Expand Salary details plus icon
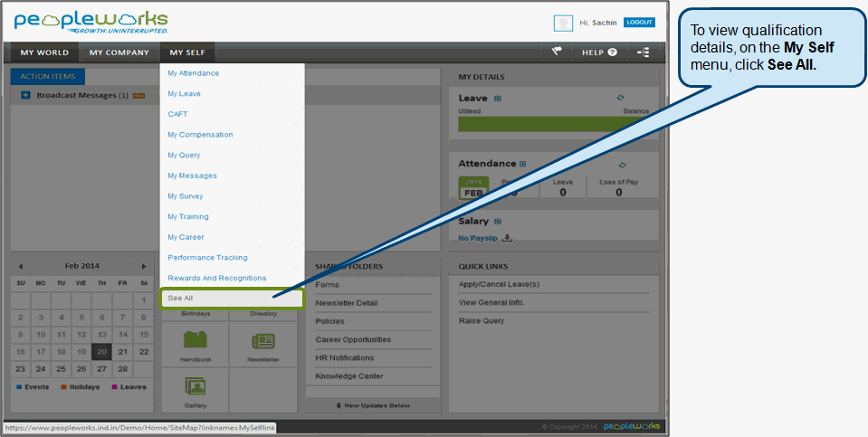Viewport: 868px width, 437px height. 498,222
